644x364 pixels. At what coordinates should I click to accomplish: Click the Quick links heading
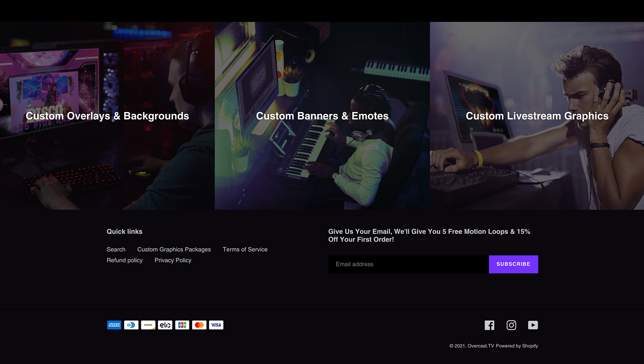[124, 231]
